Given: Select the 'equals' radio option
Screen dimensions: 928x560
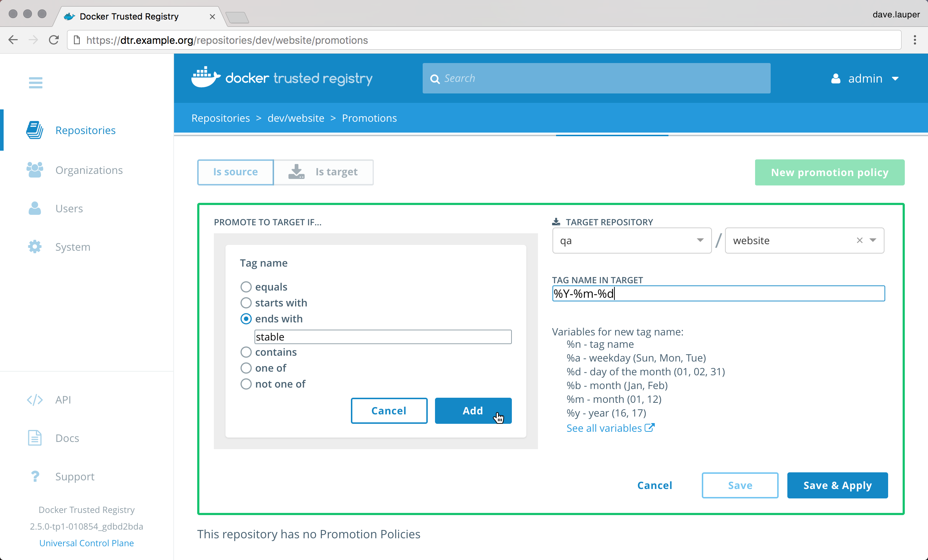Looking at the screenshot, I should pos(246,287).
